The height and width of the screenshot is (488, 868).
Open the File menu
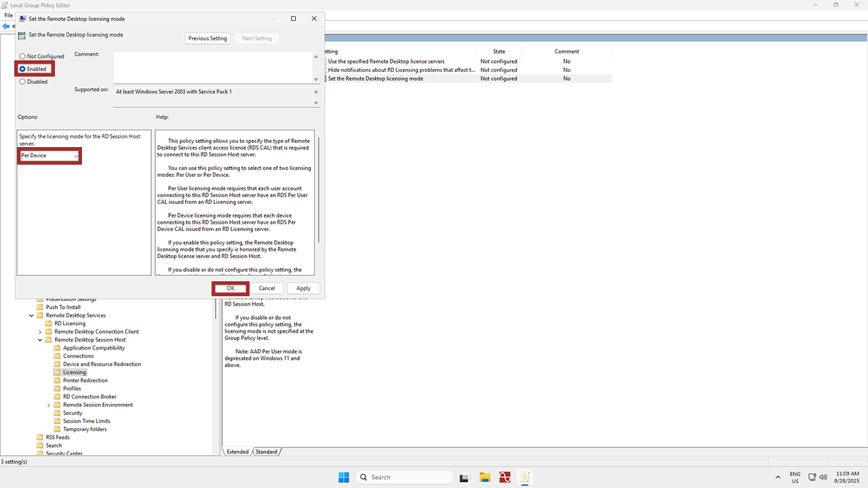pyautogui.click(x=9, y=15)
